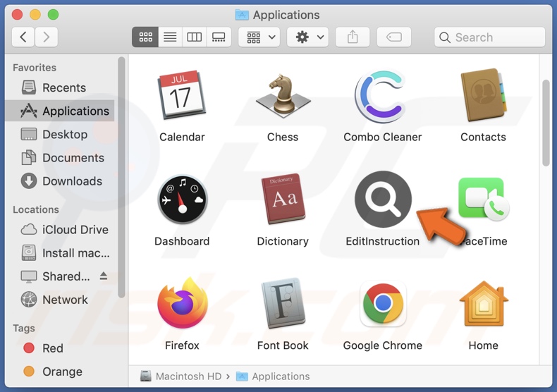
Task: Select the Orange tag
Action: 60,372
